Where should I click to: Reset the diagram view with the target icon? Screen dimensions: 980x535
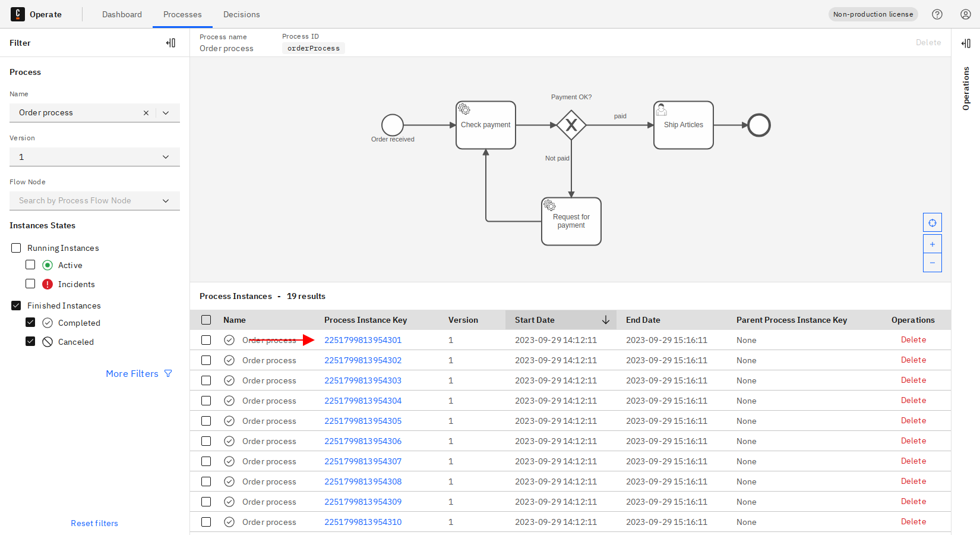click(x=932, y=222)
